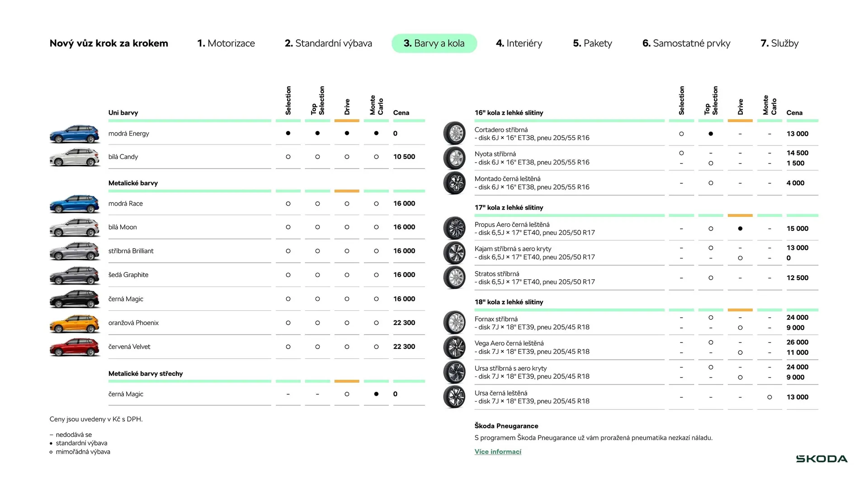Click the 'modrá Energy' color name

[x=129, y=133]
